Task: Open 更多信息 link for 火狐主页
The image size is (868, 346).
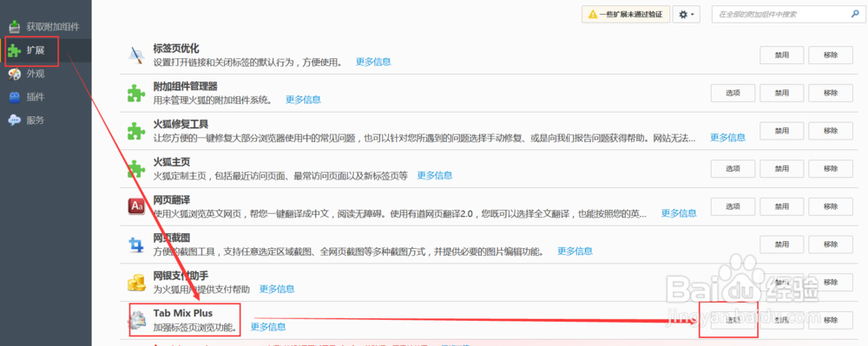Action: (435, 175)
